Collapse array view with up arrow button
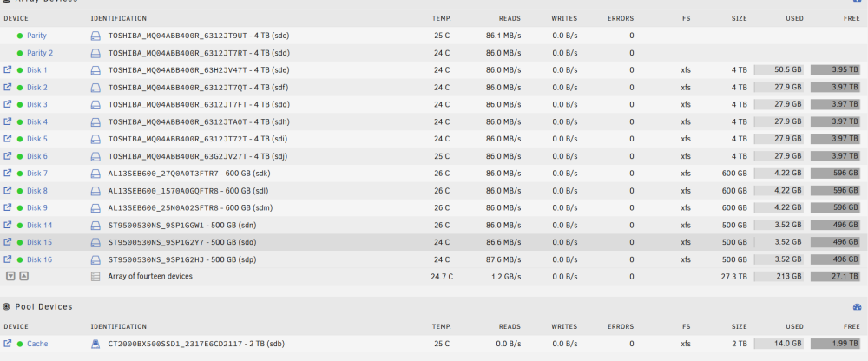 (x=23, y=276)
